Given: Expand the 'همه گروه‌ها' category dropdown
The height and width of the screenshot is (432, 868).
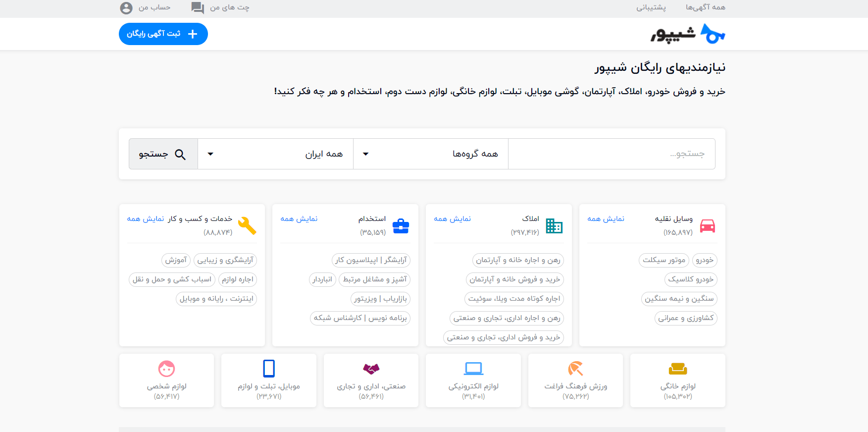Looking at the screenshot, I should point(430,154).
